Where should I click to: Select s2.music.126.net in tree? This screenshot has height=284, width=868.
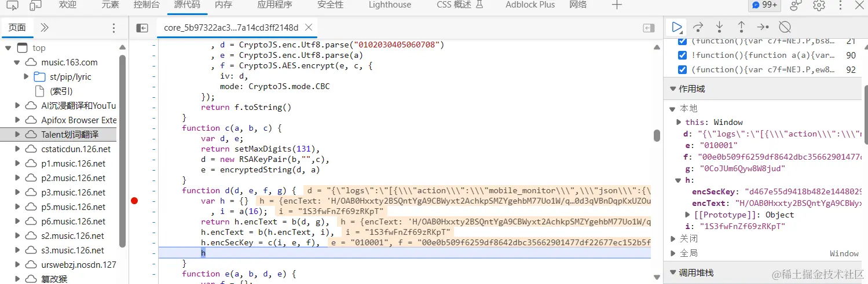pyautogui.click(x=73, y=235)
